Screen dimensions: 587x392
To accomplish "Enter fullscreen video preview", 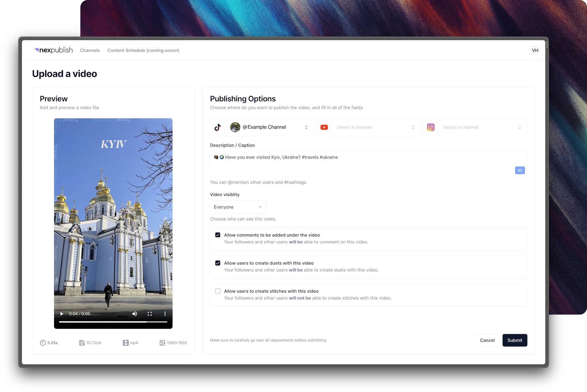I will (150, 314).
